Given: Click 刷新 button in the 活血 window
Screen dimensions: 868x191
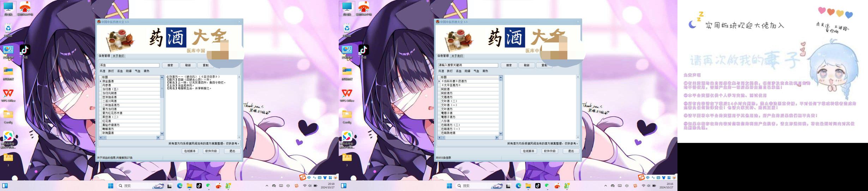Looking at the screenshot, I should (188, 65).
